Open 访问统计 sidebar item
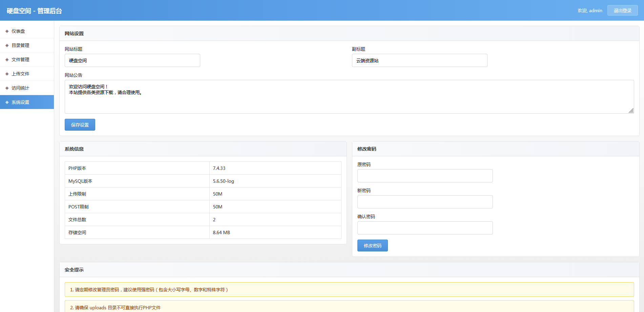 [20, 88]
